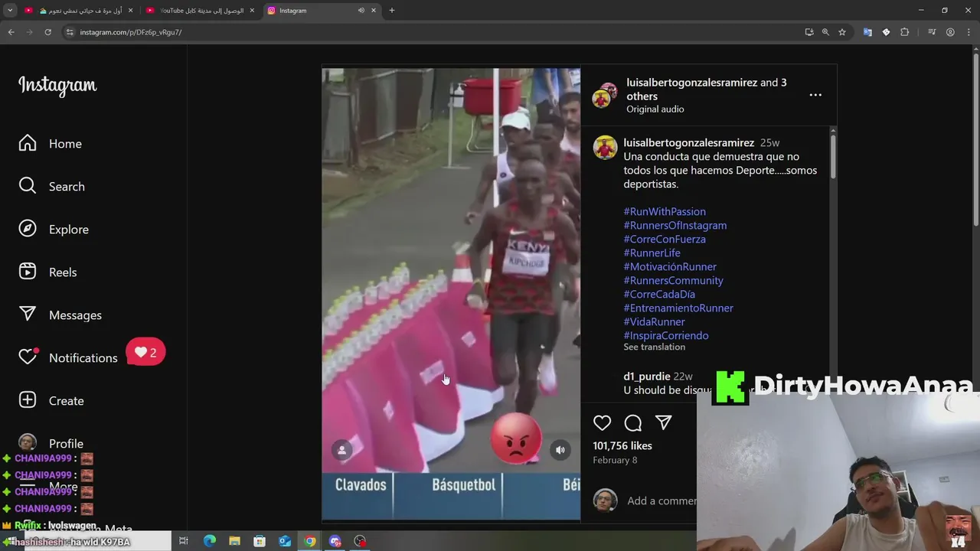Share the post with the paper-plane icon
The height and width of the screenshot is (551, 980).
(x=664, y=422)
